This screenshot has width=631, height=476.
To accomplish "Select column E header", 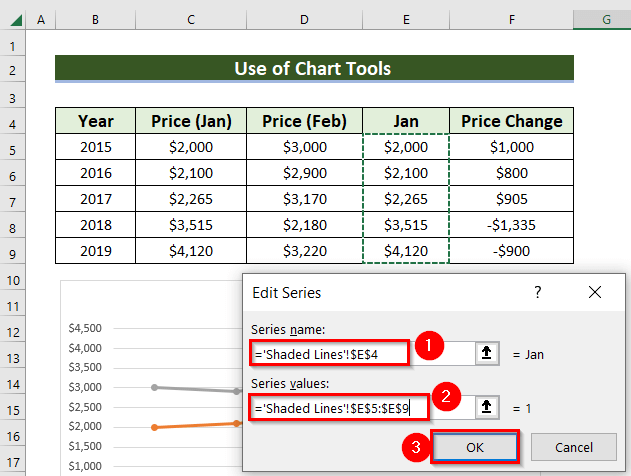I will [x=406, y=19].
